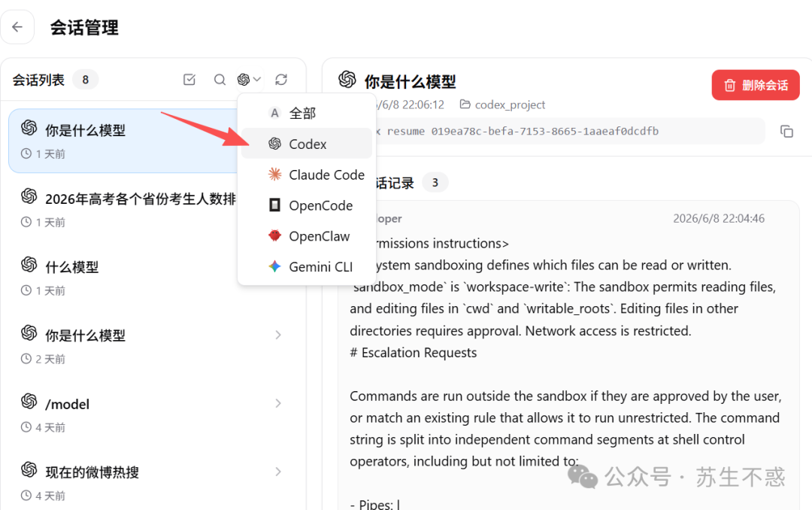This screenshot has height=510, width=812.
Task: Go back using the arrow button
Action: click(x=17, y=27)
